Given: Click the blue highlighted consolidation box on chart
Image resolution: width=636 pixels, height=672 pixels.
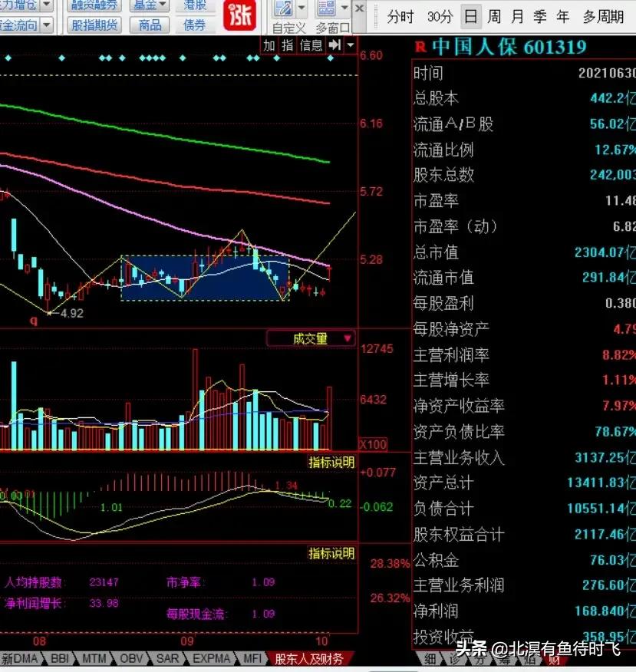Looking at the screenshot, I should click(x=206, y=278).
